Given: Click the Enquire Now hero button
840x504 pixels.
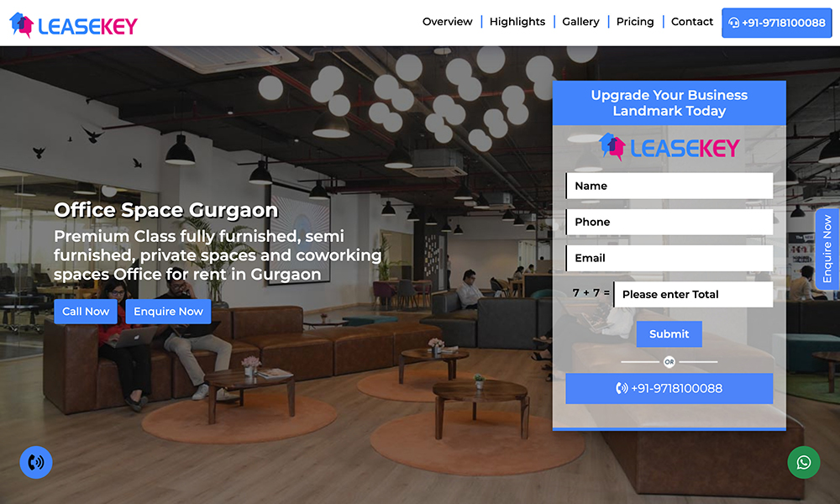Looking at the screenshot, I should pyautogui.click(x=168, y=311).
